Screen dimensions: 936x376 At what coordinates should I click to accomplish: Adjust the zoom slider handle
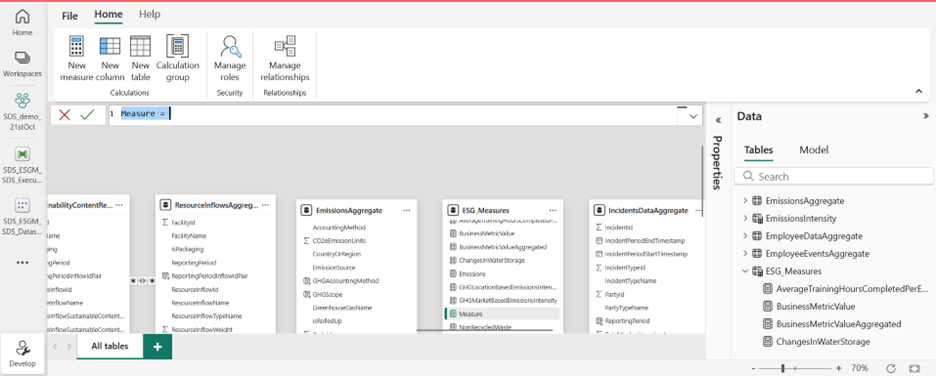[x=783, y=368]
